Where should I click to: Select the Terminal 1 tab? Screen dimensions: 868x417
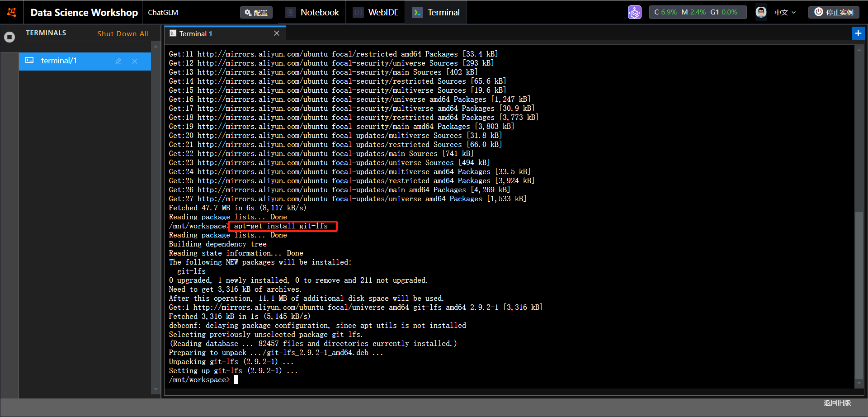point(224,33)
